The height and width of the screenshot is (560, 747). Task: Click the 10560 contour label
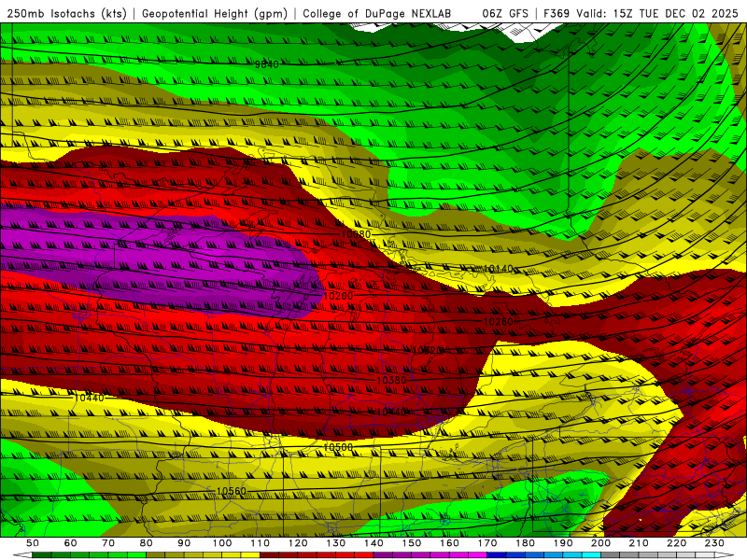tap(231, 491)
